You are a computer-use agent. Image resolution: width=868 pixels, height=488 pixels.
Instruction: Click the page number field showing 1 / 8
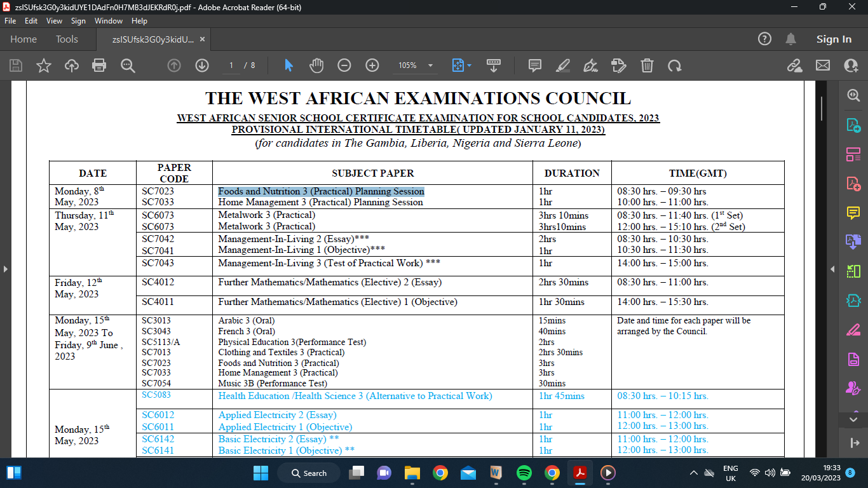(233, 65)
